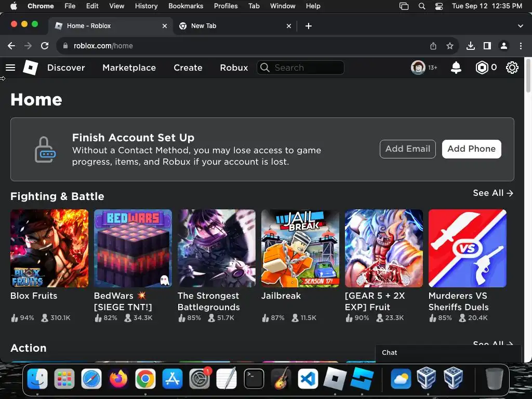
Task: Open Visual Studio Code from Dock
Action: pyautogui.click(x=308, y=378)
